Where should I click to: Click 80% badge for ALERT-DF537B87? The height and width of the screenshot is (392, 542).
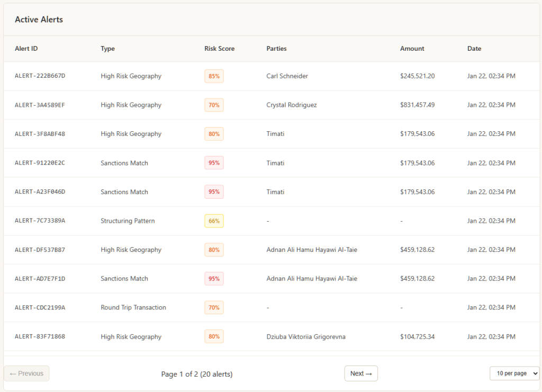tap(214, 250)
